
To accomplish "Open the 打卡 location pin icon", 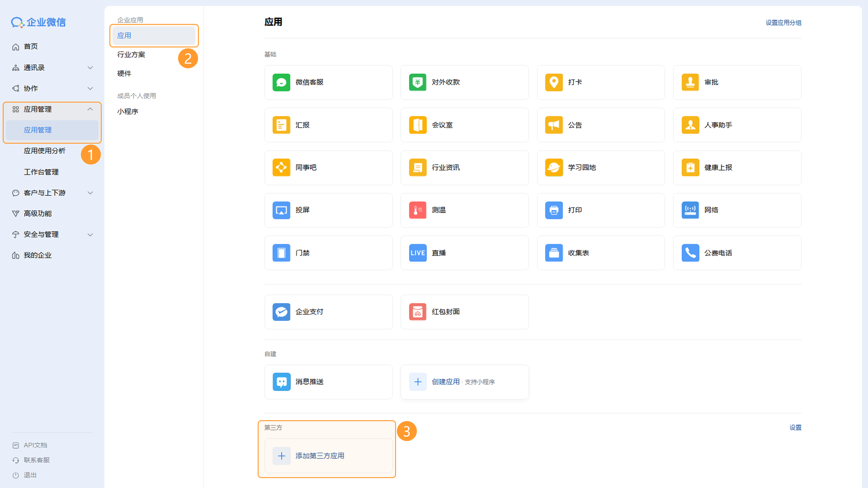I will point(554,82).
